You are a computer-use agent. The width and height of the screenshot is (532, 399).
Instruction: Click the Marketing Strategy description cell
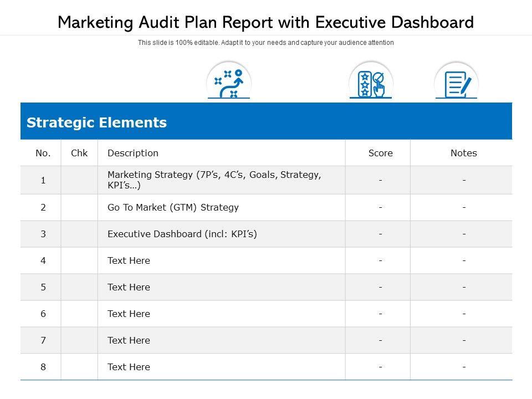(x=214, y=180)
